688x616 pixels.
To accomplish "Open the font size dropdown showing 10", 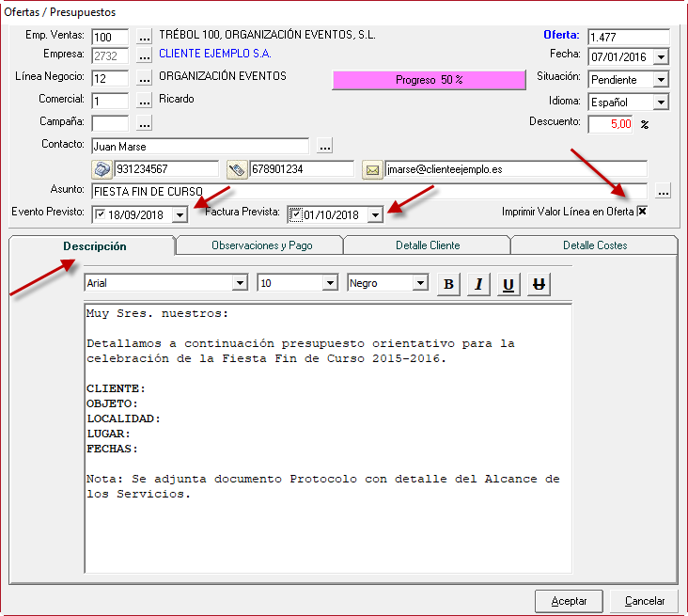I will click(330, 283).
